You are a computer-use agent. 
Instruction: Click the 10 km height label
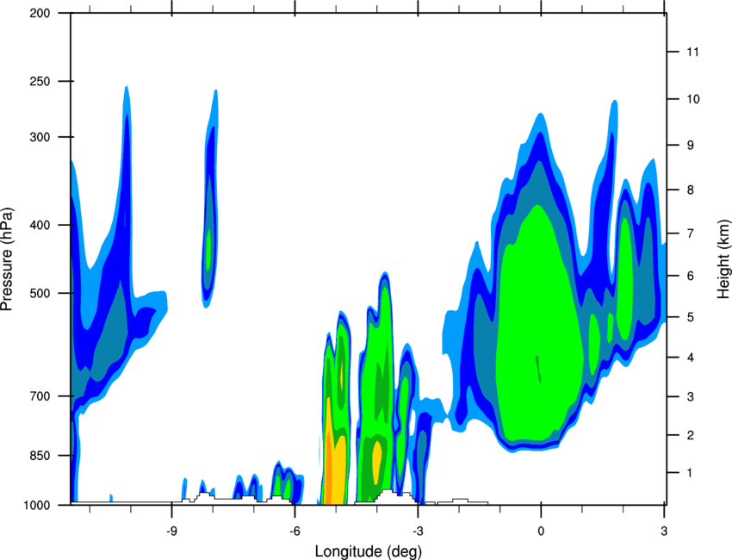(693, 99)
